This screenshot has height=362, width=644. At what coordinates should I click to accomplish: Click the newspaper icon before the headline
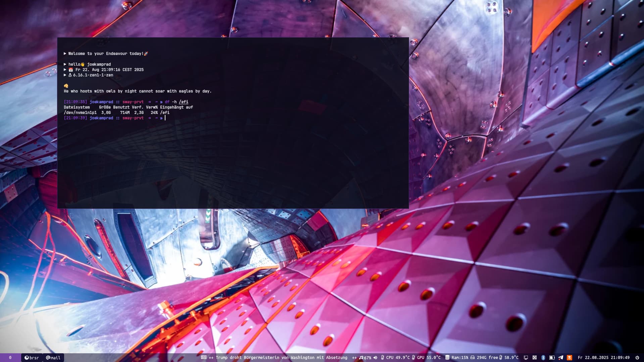tap(204, 358)
